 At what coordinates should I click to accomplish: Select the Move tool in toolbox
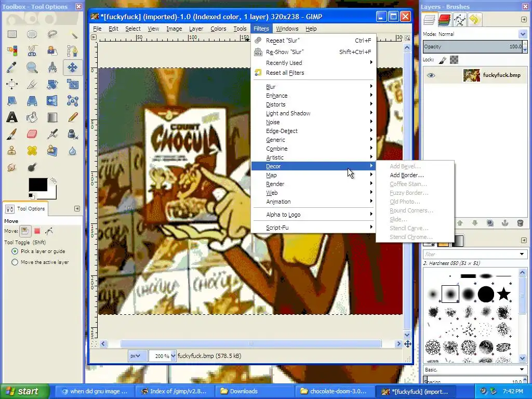[73, 68]
